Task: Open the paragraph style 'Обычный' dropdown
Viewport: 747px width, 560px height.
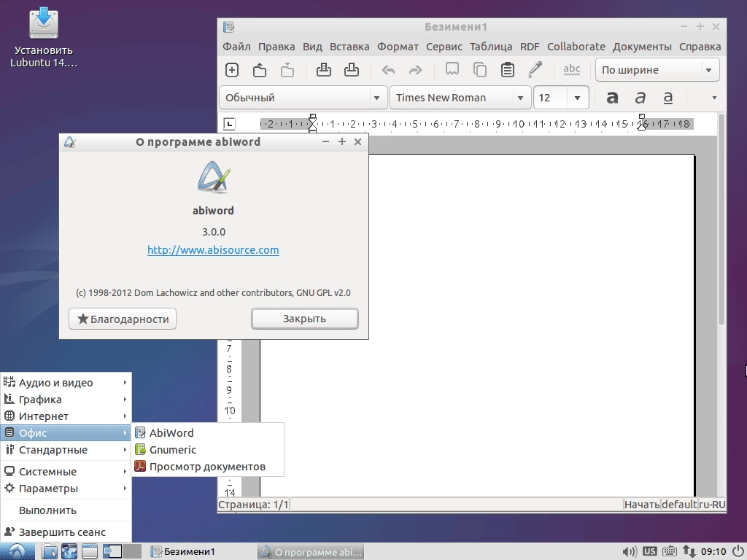Action: click(303, 98)
